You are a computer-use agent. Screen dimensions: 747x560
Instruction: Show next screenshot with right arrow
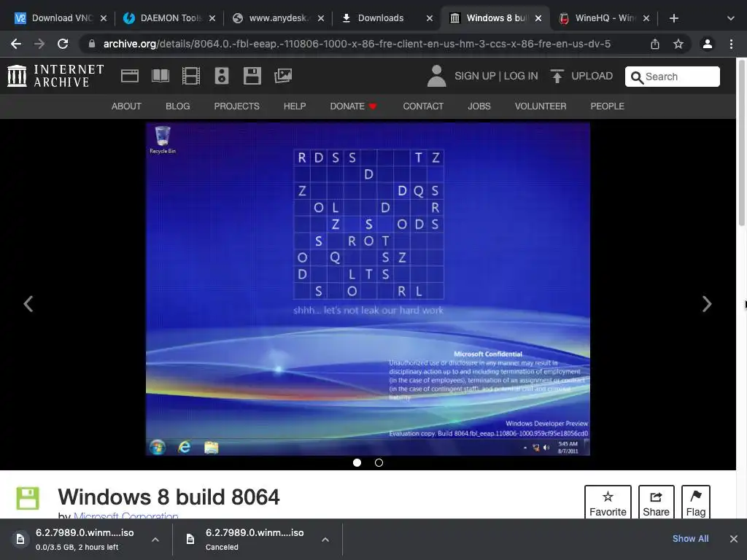[x=707, y=304]
